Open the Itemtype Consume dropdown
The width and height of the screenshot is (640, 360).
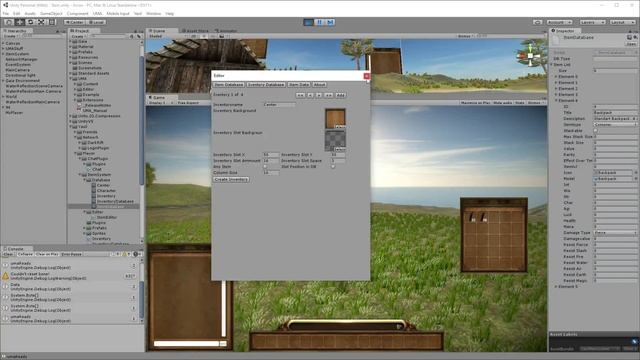(615, 124)
